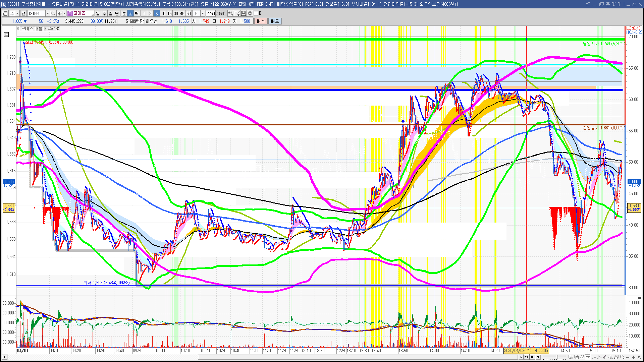Select the 일 (daily) chart period toggle
Viewport: 644px width, 362px height.
tap(98, 13)
